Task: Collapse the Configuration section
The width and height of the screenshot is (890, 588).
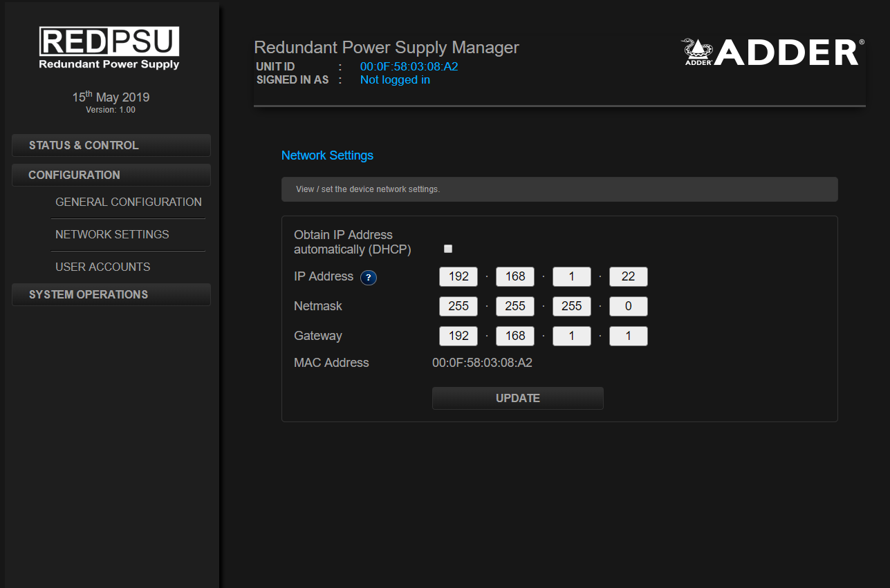Action: pos(111,176)
